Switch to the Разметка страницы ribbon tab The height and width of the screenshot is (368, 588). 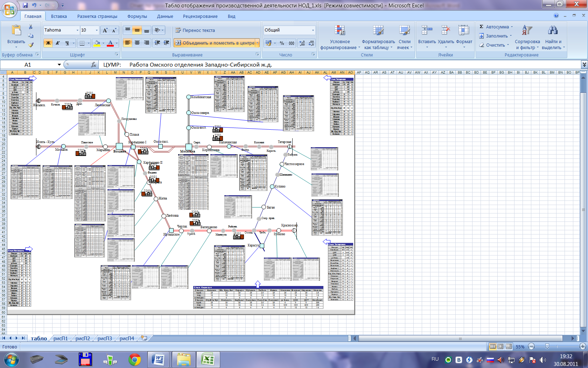click(x=97, y=16)
